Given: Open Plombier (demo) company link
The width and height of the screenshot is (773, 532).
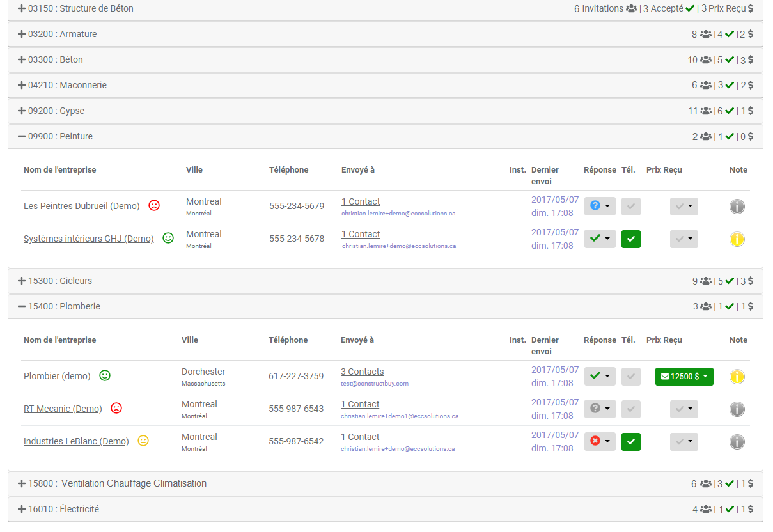Looking at the screenshot, I should [x=57, y=376].
